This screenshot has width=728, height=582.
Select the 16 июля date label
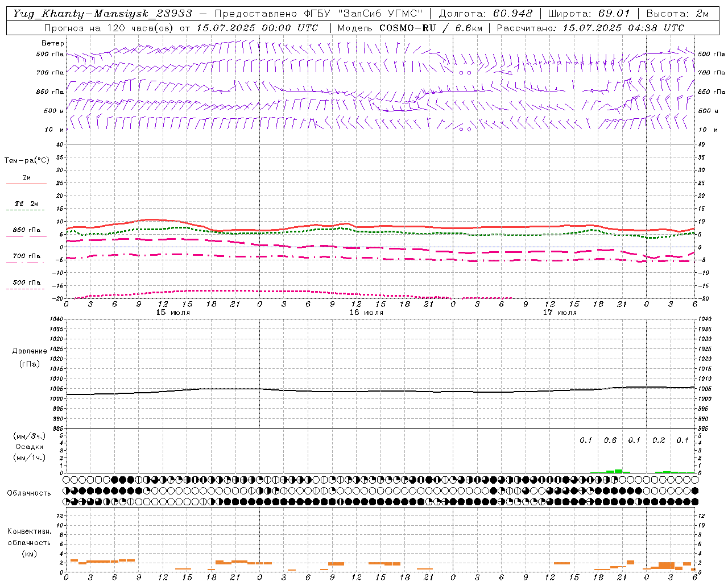tap(366, 313)
